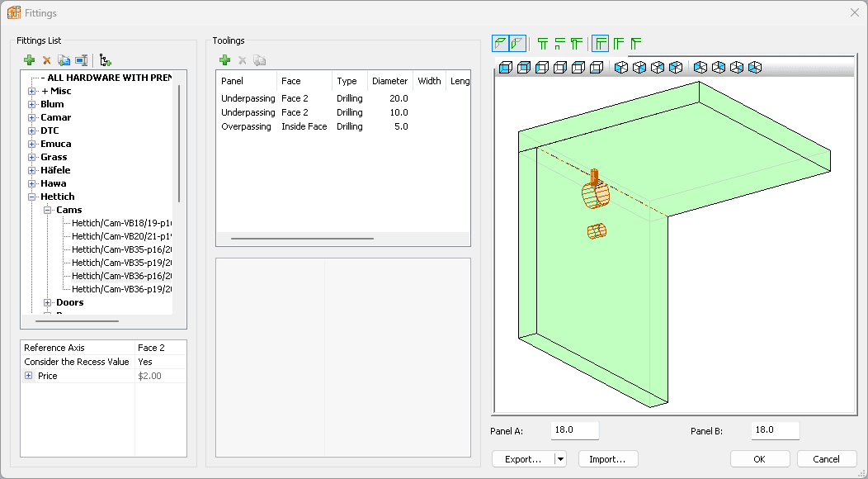Open the Export dropdown arrow
The height and width of the screenshot is (479, 868).
pos(560,459)
